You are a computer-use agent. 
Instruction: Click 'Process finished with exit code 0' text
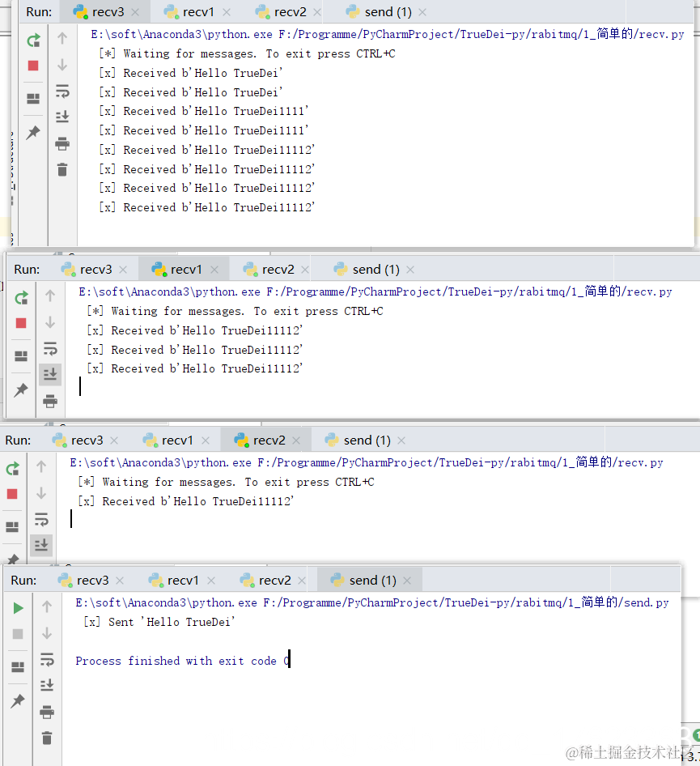[183, 661]
